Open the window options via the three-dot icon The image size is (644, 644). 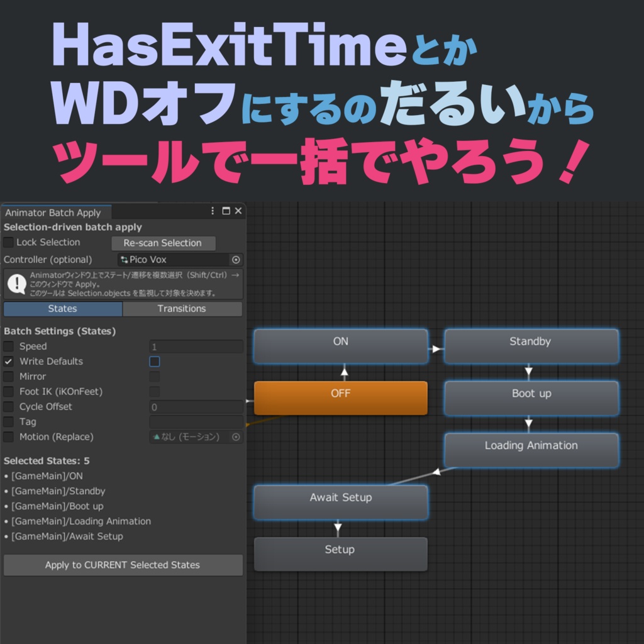click(x=213, y=212)
